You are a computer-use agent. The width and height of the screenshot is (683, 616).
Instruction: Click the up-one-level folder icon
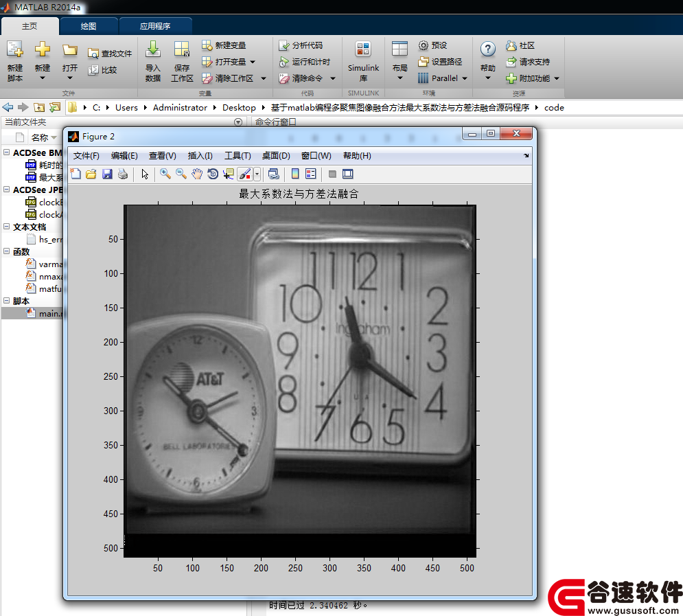(39, 107)
